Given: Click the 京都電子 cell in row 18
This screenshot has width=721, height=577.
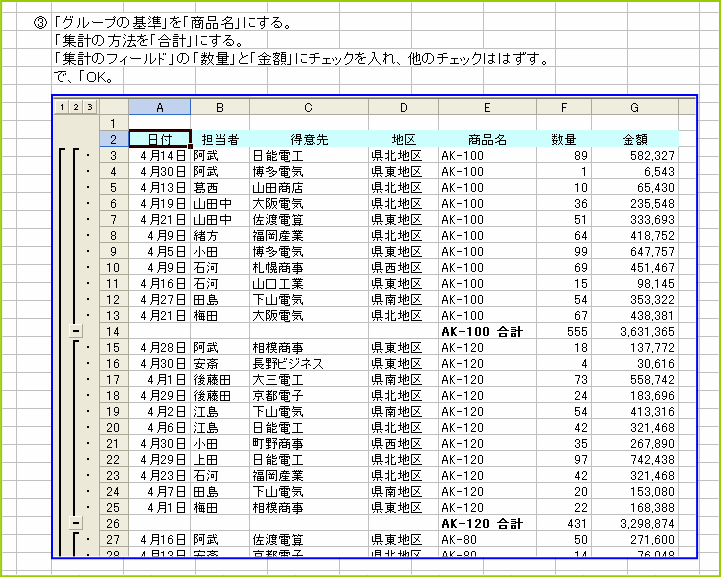Looking at the screenshot, I should click(x=309, y=395).
